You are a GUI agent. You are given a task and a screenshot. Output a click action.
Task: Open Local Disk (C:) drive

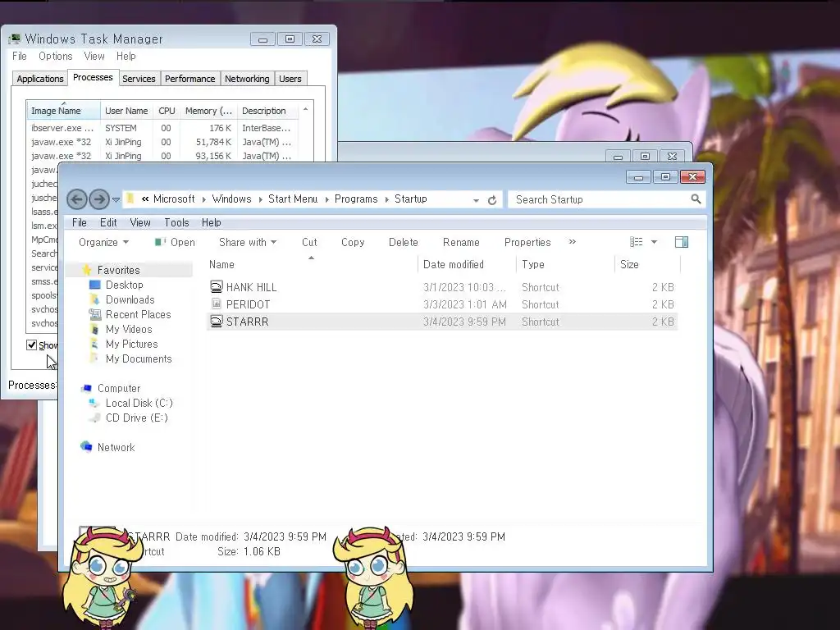coord(139,403)
